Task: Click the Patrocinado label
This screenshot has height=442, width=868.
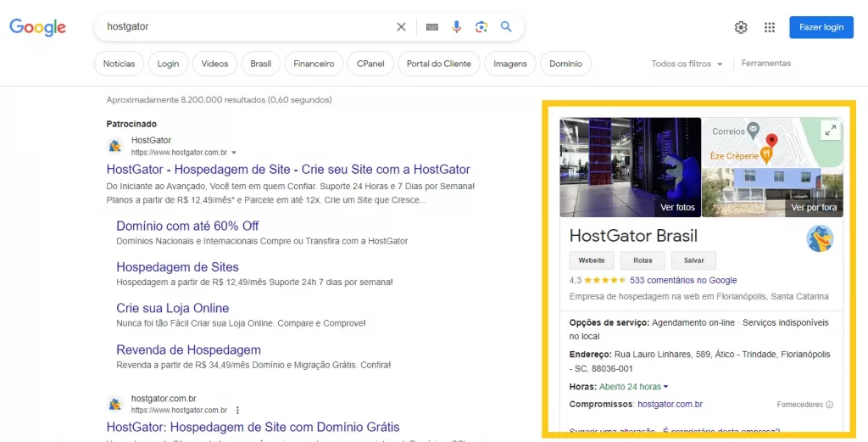Action: coord(131,124)
